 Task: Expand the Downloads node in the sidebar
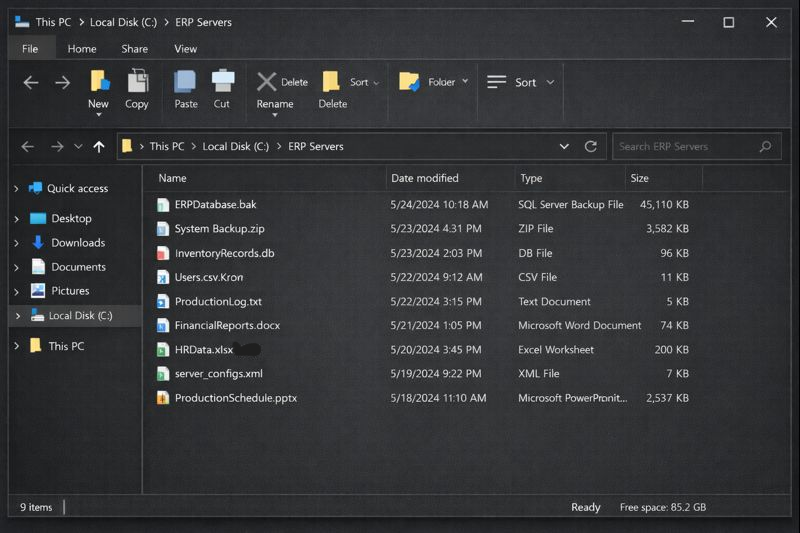[17, 243]
